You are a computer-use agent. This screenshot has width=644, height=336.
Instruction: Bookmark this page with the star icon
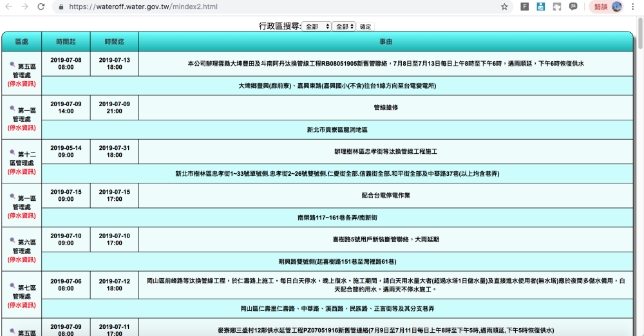[504, 6]
